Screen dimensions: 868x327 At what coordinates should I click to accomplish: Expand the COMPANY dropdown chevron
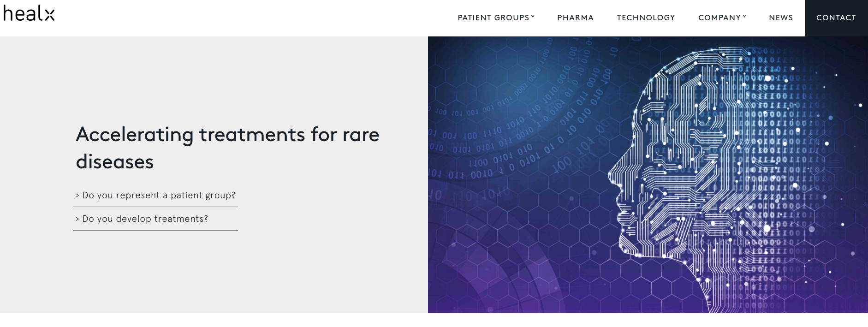(x=745, y=16)
